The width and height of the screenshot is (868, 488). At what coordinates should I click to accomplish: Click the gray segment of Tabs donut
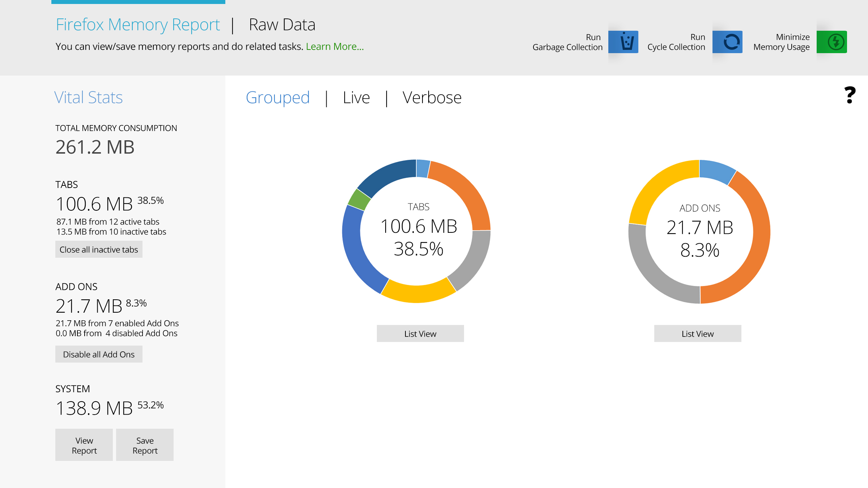pyautogui.click(x=475, y=262)
